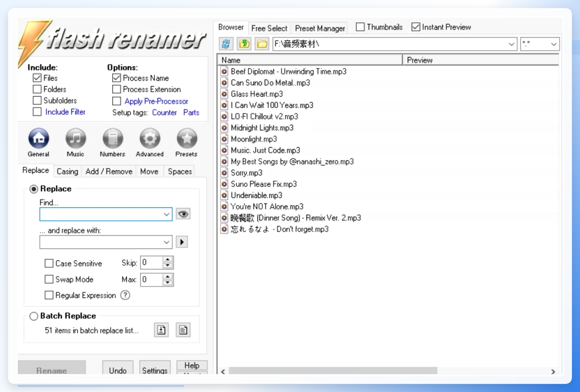580x392 pixels.
Task: Click file icon of Suno Please Fix.mp3
Action: [224, 184]
